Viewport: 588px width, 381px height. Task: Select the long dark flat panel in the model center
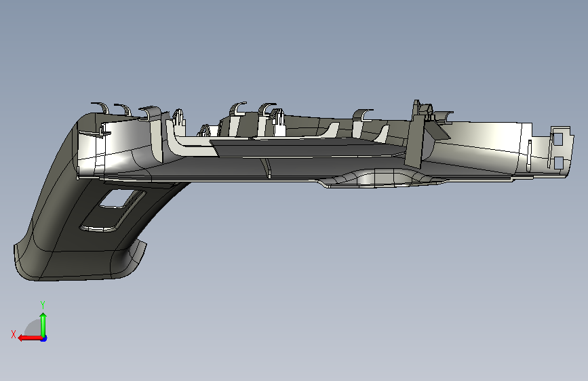pos(307,148)
